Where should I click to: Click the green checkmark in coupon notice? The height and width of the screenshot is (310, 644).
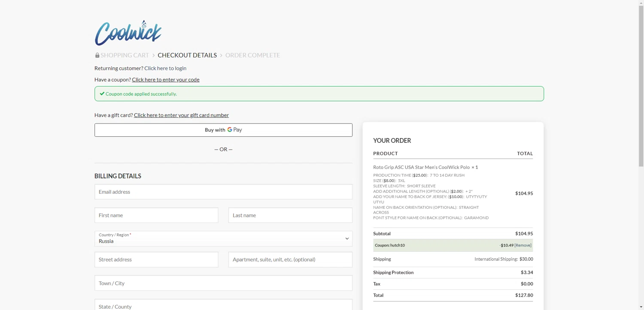tap(102, 93)
